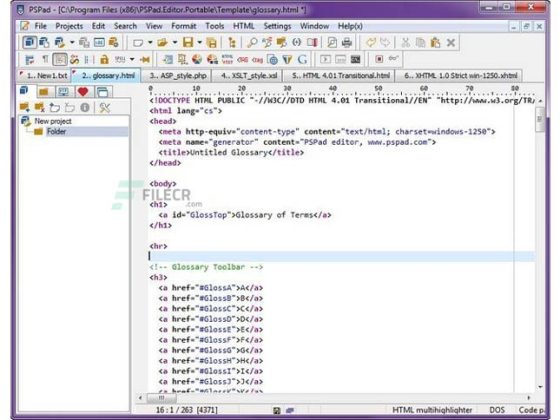Switch to the XSLT_style.xsl tab
The image size is (560, 420).
[247, 76]
